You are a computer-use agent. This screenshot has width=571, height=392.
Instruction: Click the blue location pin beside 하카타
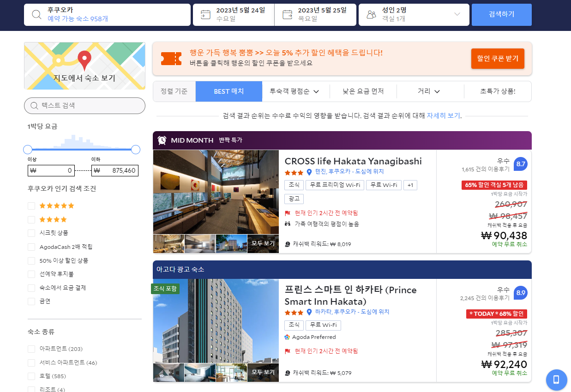(x=309, y=312)
